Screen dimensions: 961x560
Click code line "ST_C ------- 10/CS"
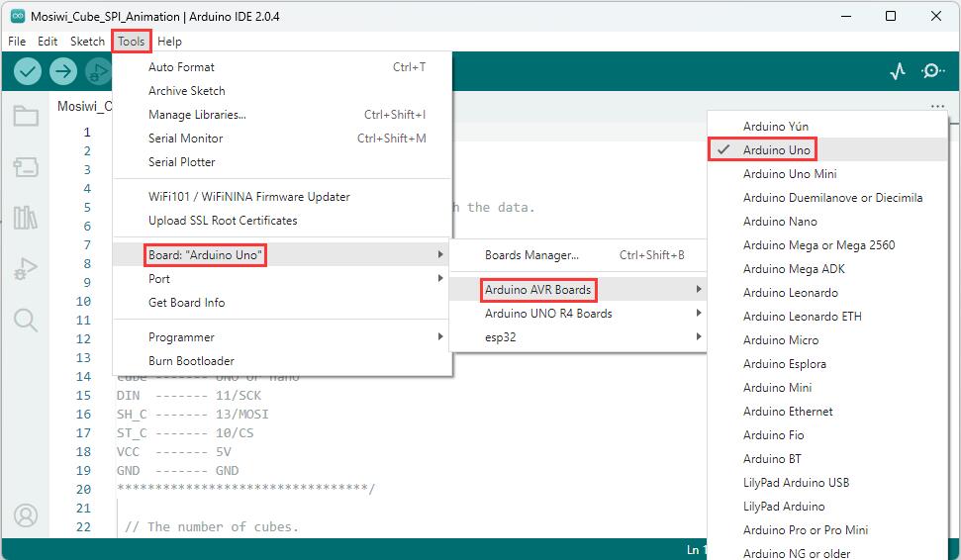pos(185,432)
